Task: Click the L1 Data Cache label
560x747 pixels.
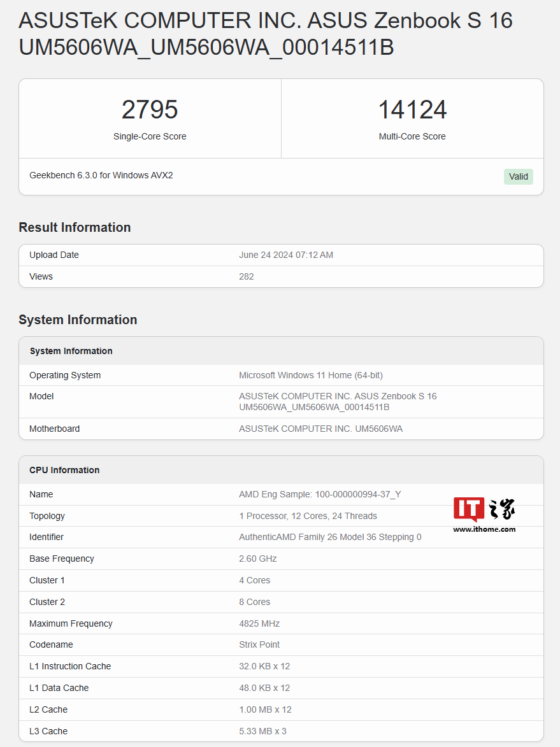Action: 59,688
